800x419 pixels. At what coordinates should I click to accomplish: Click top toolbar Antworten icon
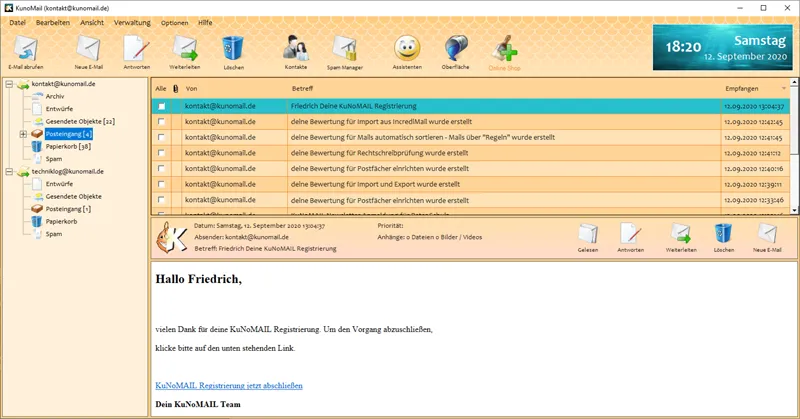tap(136, 49)
